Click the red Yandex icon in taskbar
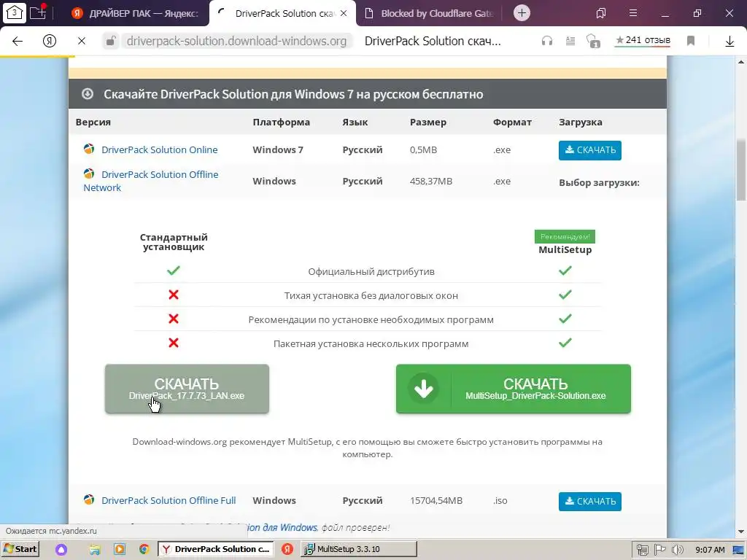The height and width of the screenshot is (560, 747). [287, 549]
